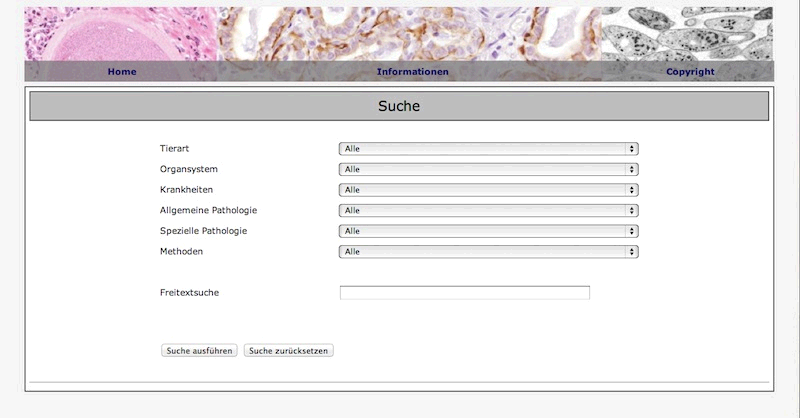Click the brown stained tissue banner image

(410, 33)
